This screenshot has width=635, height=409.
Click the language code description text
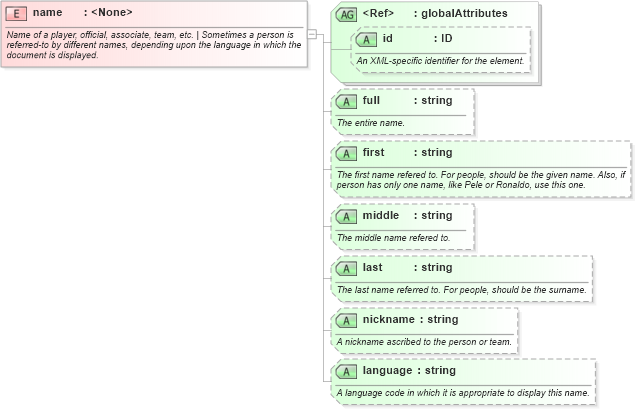pyautogui.click(x=463, y=393)
